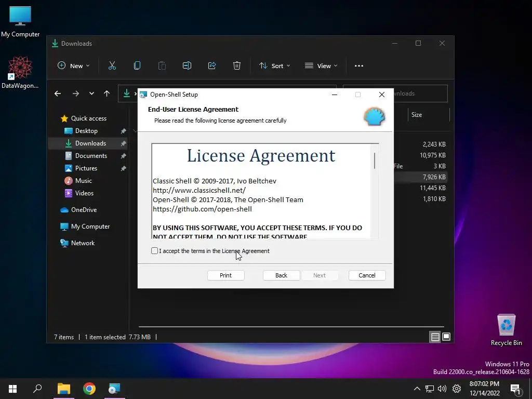Accept the License Agreement terms checkbox
This screenshot has height=399, width=532.
click(x=154, y=251)
